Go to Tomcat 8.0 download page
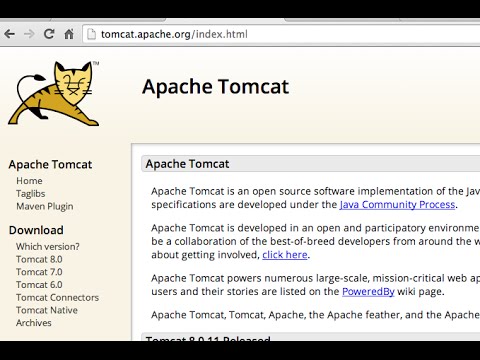The height and width of the screenshot is (360, 480). pos(39,259)
